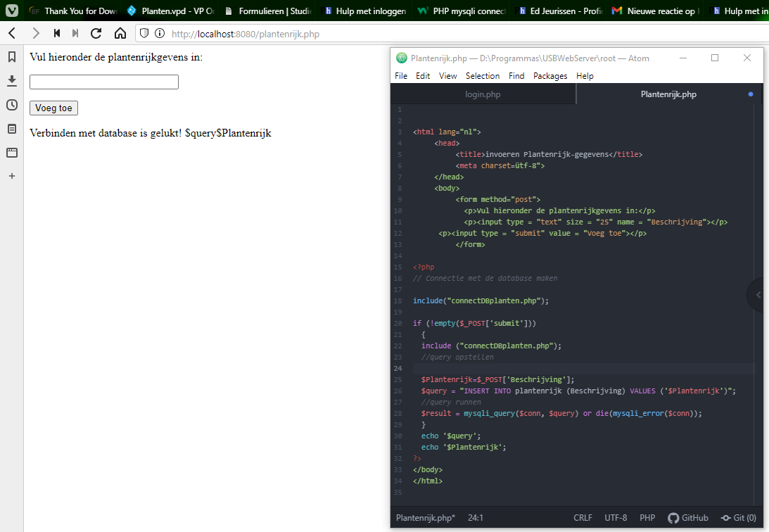The width and height of the screenshot is (769, 532).
Task: Go forward with the browser forward arrow
Action: (35, 33)
